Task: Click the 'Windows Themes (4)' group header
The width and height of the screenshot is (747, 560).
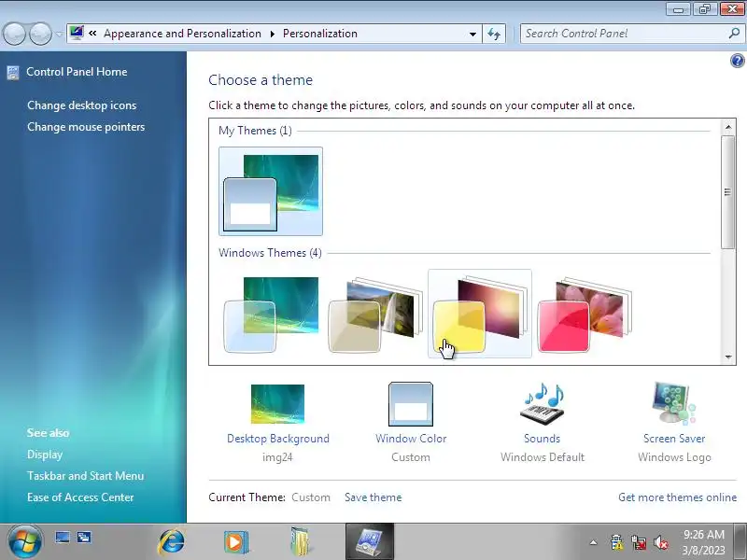Action: click(270, 253)
